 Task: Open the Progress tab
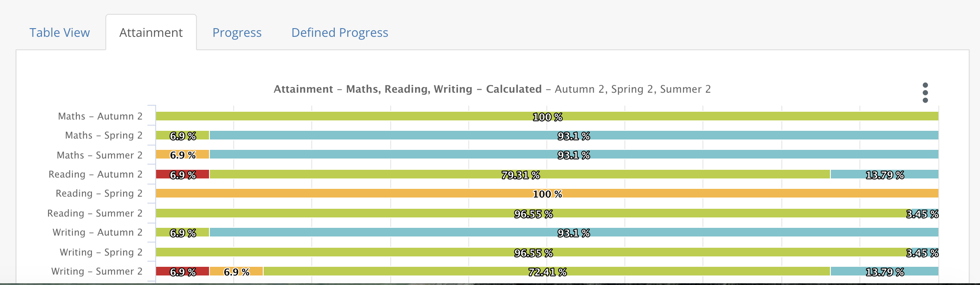tap(237, 32)
